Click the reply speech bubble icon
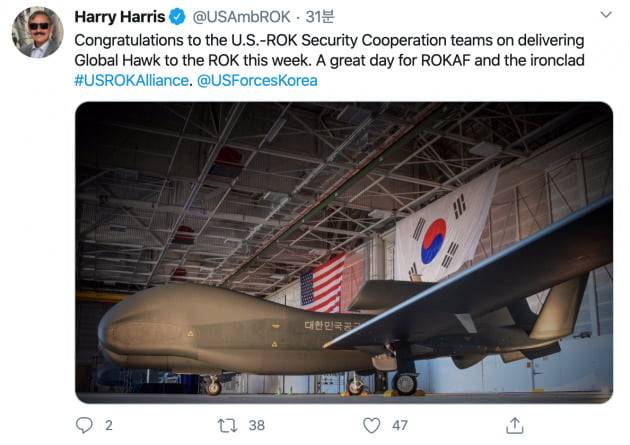Screen dimensions: 630x445 pyautogui.click(x=84, y=425)
